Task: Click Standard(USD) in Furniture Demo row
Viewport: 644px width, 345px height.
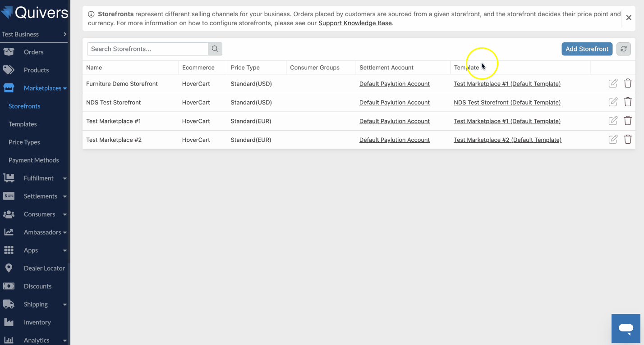Action: point(252,84)
